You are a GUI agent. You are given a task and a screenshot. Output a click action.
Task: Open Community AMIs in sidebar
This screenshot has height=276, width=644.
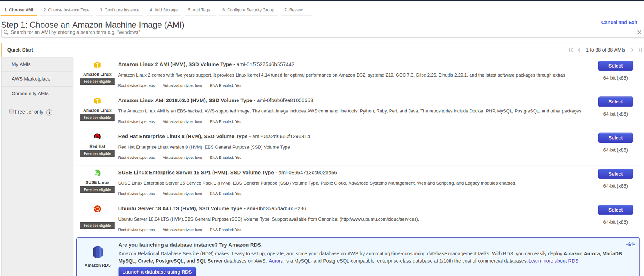pyautogui.click(x=37, y=94)
